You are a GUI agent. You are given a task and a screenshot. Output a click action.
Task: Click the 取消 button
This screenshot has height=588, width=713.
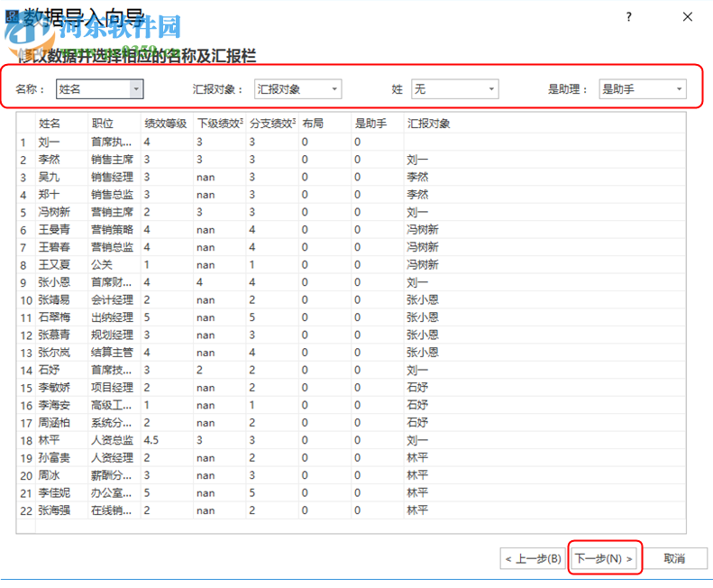coord(674,558)
